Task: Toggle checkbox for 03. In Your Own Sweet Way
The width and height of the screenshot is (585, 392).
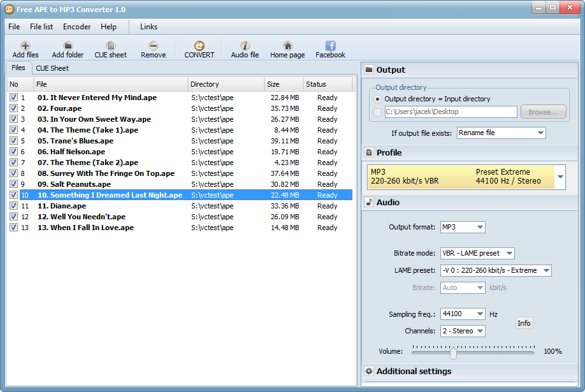Action: tap(14, 119)
